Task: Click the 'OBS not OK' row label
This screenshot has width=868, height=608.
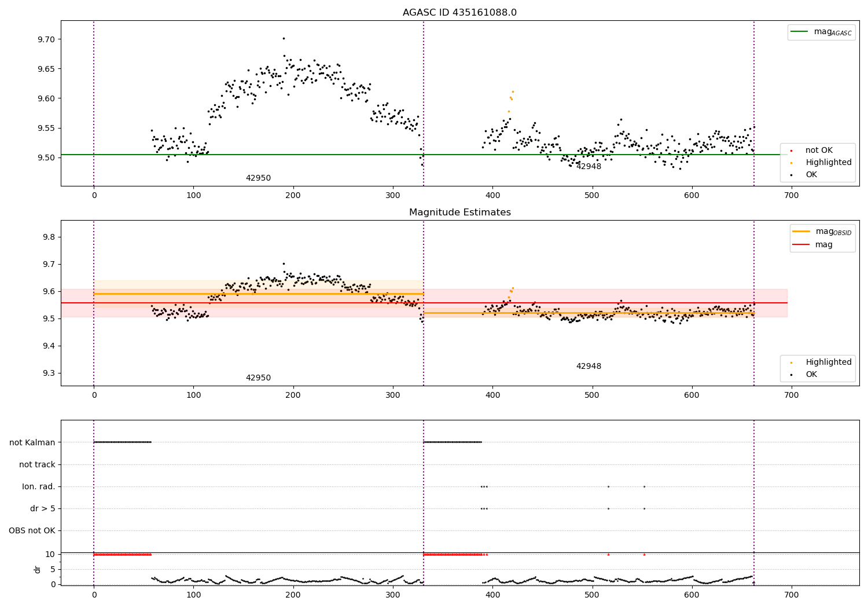Action: point(32,531)
